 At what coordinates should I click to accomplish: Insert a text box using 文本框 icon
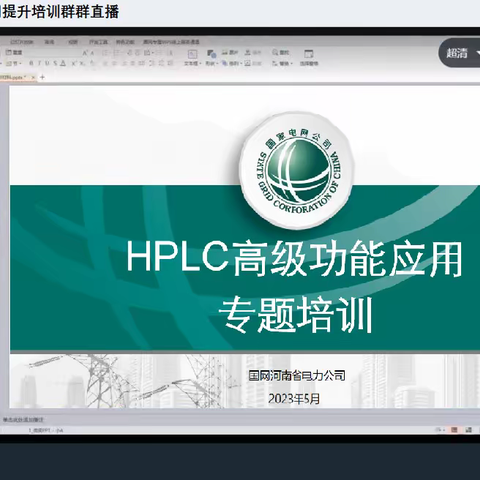coord(192,54)
